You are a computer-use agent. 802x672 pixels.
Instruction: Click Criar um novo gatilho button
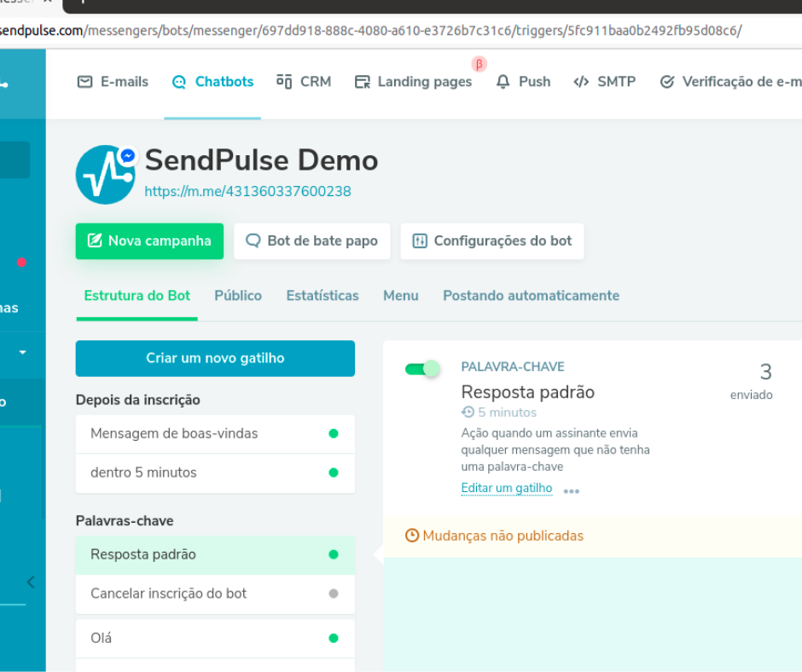(x=215, y=358)
